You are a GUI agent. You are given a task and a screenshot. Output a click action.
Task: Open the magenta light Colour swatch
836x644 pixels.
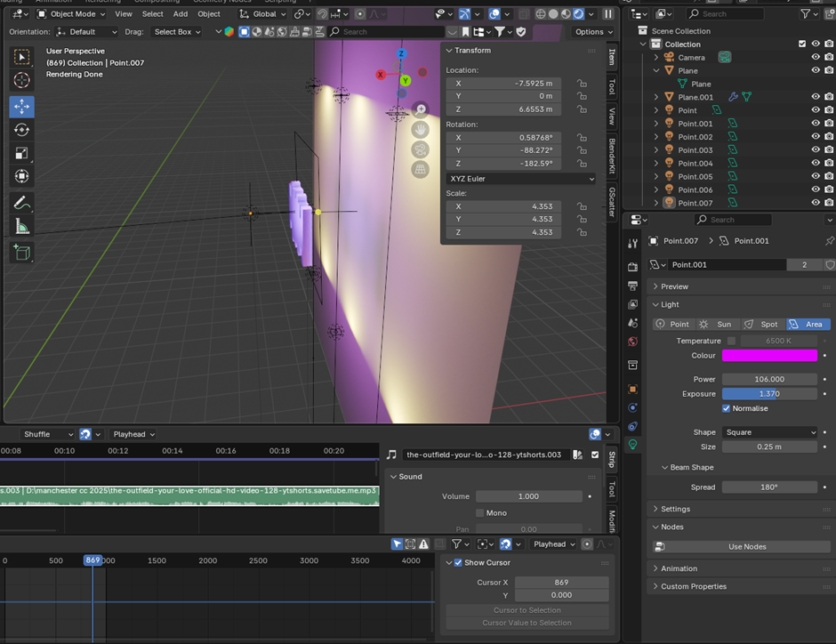769,356
